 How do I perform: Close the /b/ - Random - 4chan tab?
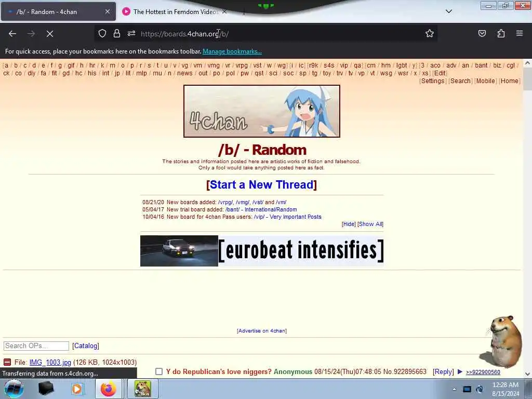pos(107,11)
